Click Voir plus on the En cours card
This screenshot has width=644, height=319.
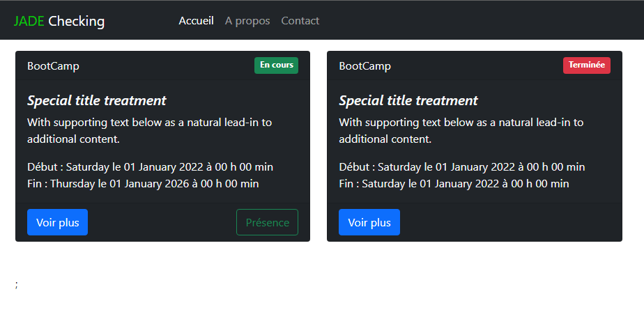point(57,222)
